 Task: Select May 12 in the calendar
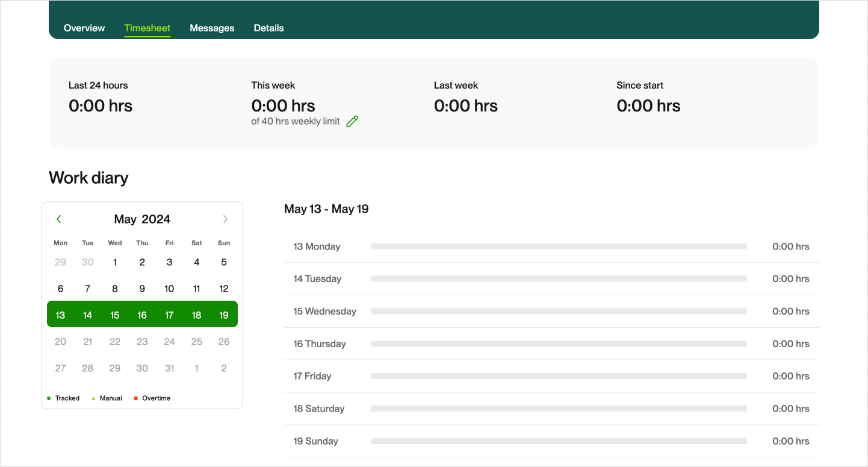coord(224,289)
